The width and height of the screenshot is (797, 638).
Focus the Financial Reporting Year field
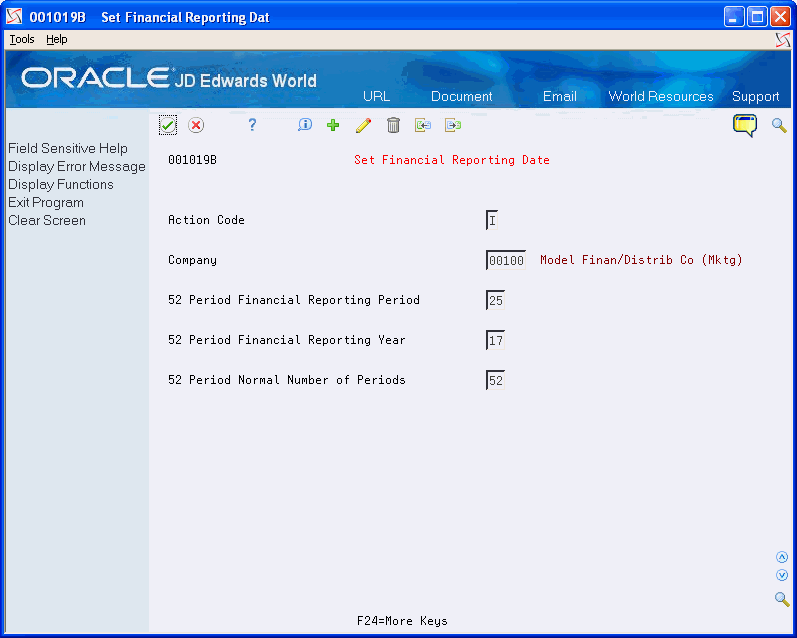[x=496, y=340]
